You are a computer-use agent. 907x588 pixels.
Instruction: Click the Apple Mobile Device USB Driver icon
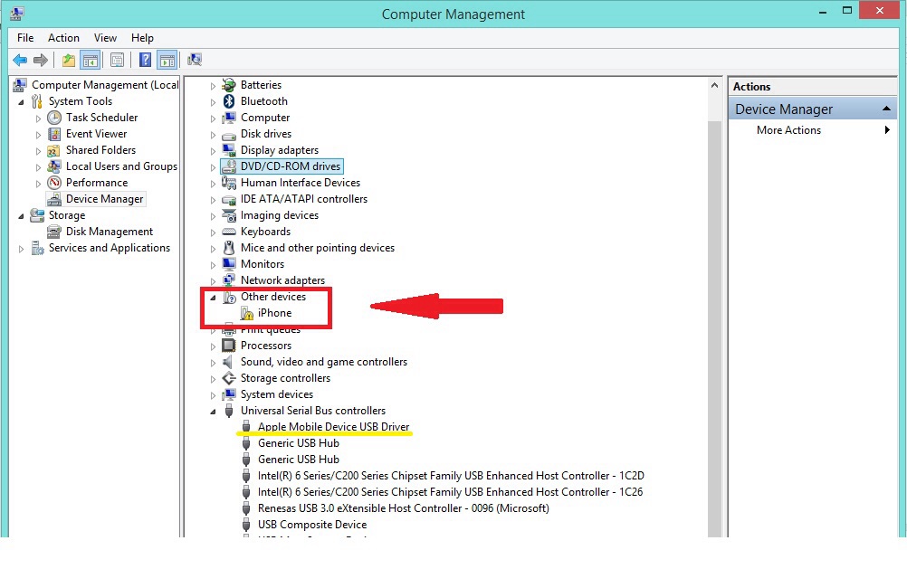click(246, 427)
